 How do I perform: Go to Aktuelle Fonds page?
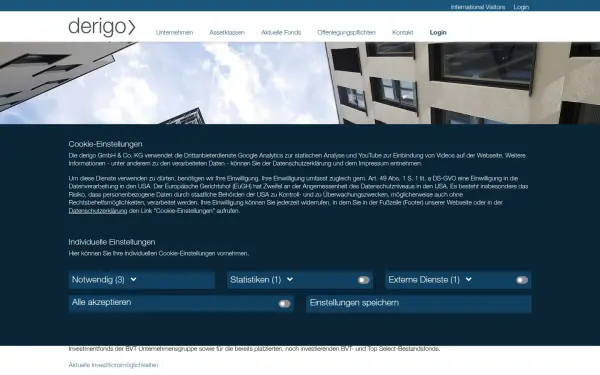281,33
